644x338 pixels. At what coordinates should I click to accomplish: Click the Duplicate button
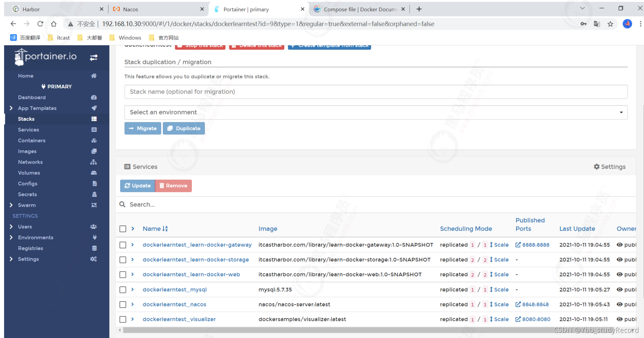pos(184,128)
